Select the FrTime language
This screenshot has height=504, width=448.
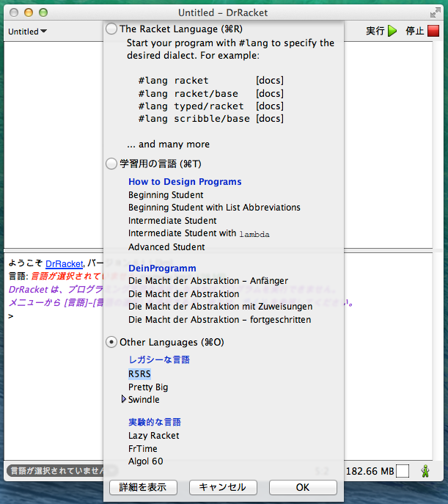(143, 448)
